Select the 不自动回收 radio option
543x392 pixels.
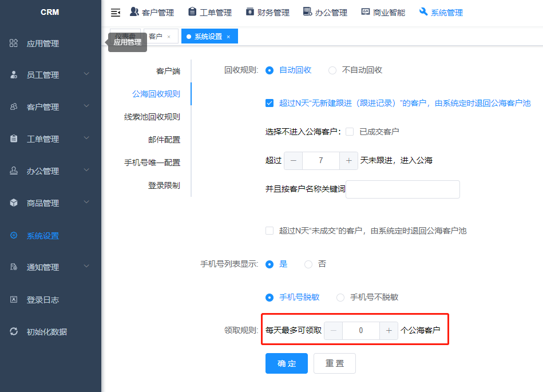332,70
